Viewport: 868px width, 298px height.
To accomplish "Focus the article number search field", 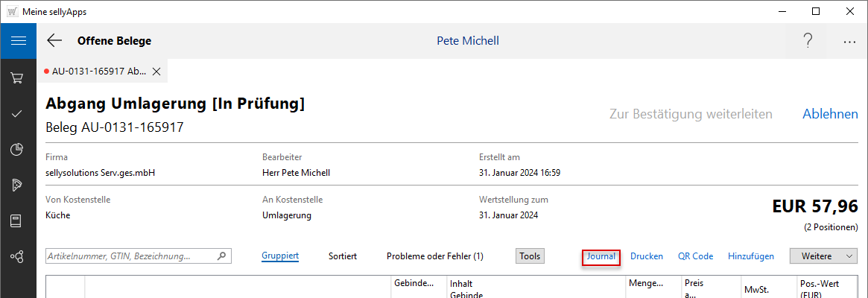I will (130, 256).
